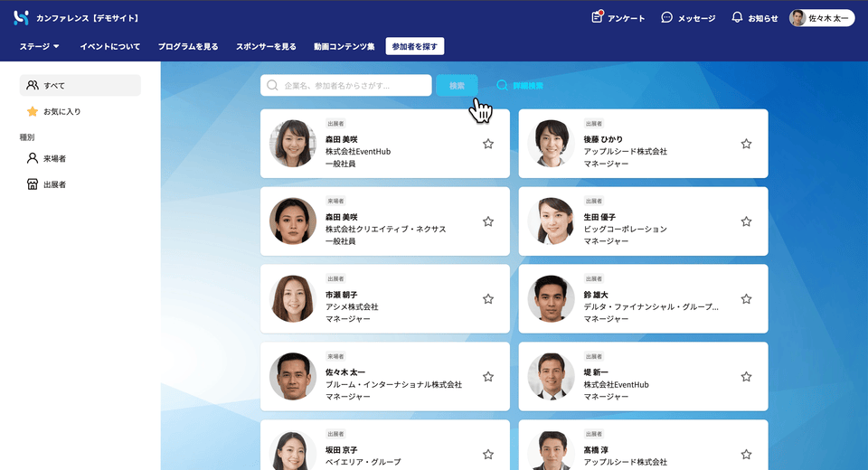Filter by 出展者 booth icon
Viewport: 868px width, 470px height.
click(33, 184)
